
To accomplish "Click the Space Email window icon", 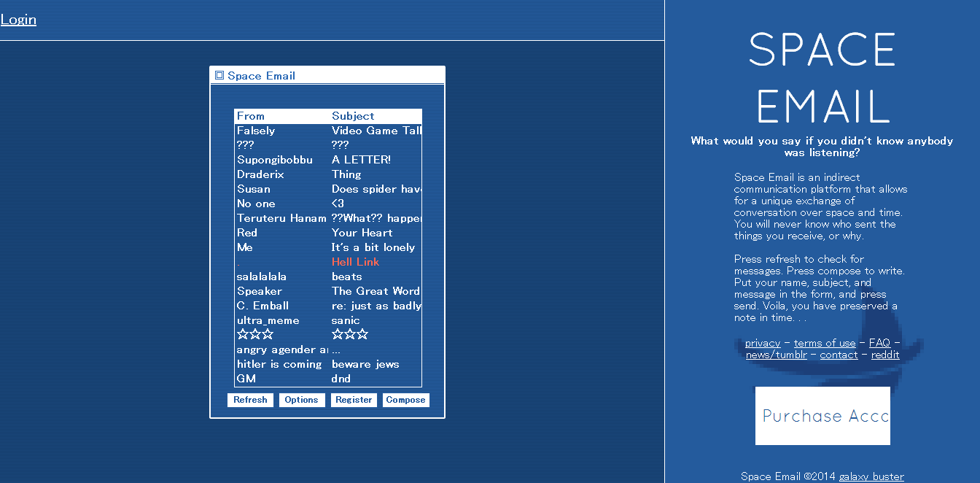I will click(219, 74).
